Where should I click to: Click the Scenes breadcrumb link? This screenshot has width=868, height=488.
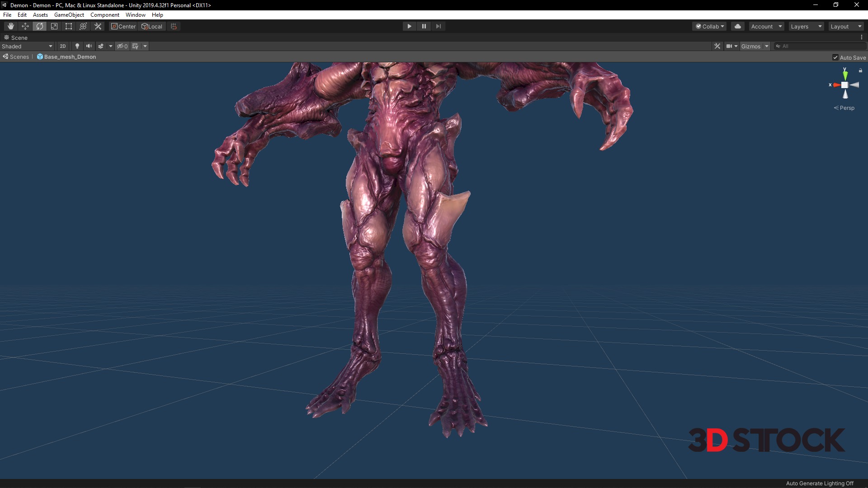click(x=19, y=57)
